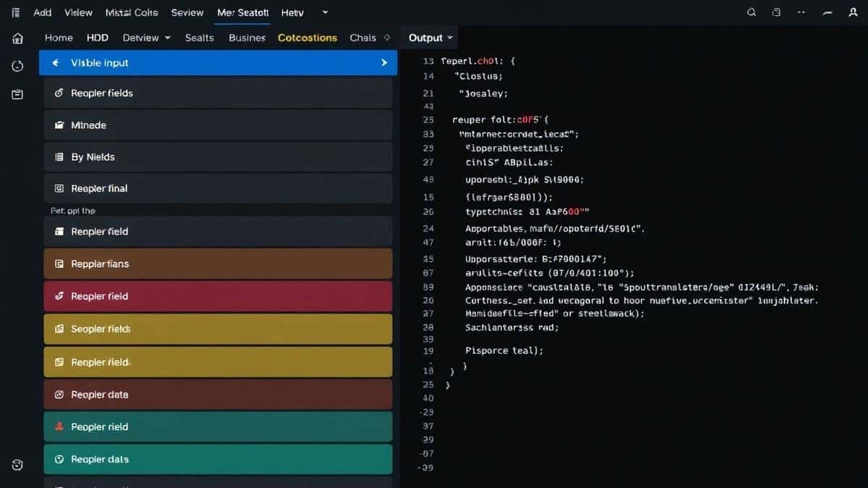Click the icon beside Reopler fields
Viewport: 868px width, 488px height.
[59, 93]
